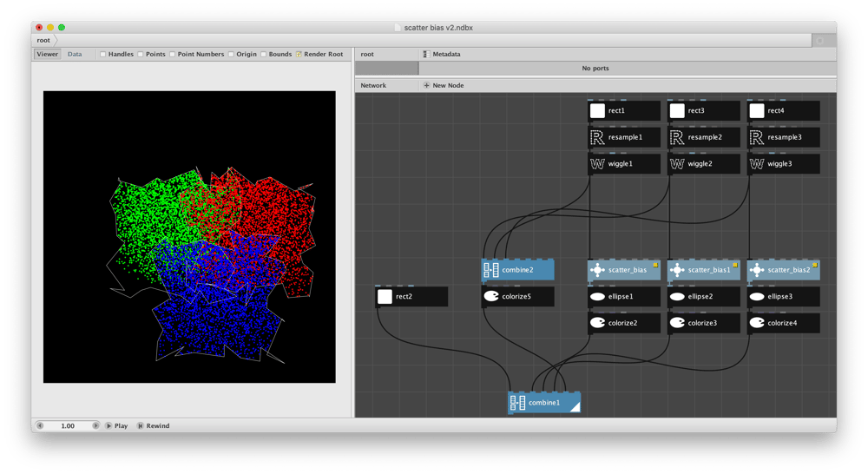Click the rect2 node label

pyautogui.click(x=404, y=297)
